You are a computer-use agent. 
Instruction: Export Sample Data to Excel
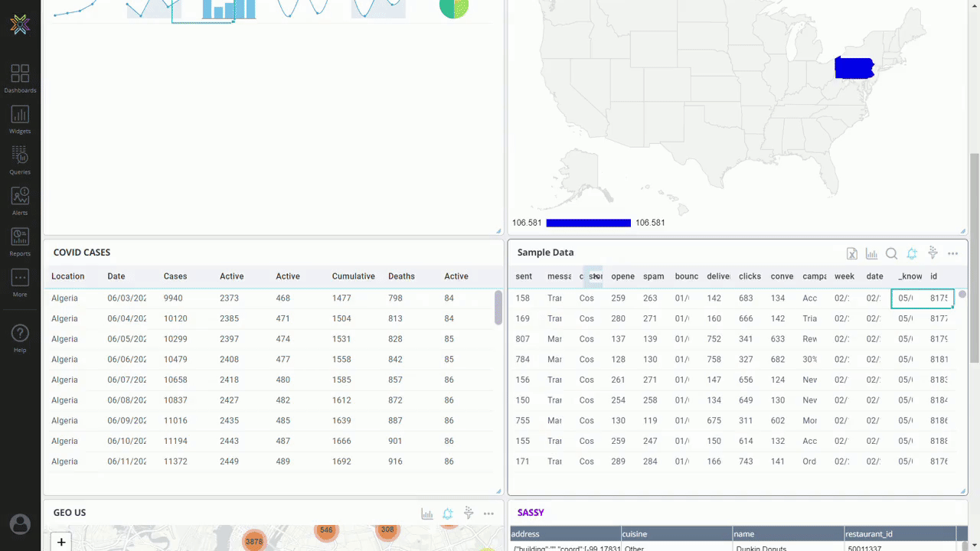pos(851,253)
